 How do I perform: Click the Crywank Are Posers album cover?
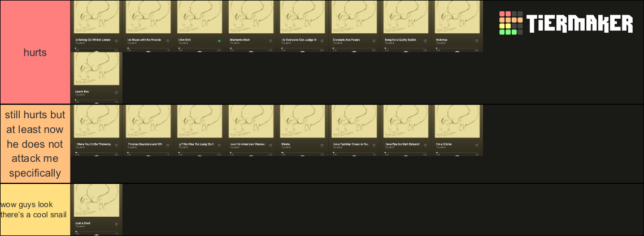point(355,17)
